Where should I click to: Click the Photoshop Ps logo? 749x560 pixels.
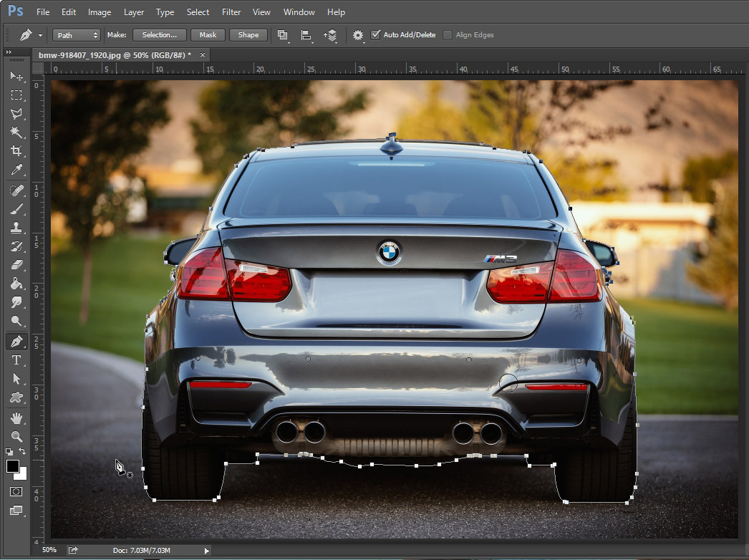click(x=15, y=11)
